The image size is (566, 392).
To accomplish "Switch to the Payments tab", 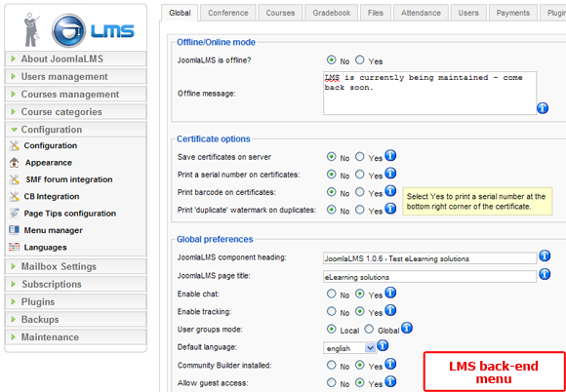I will tap(513, 13).
